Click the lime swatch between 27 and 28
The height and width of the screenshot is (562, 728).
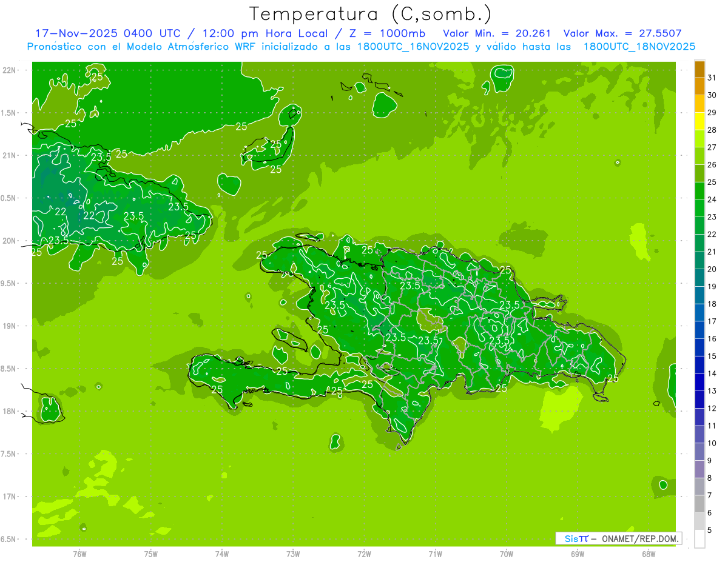(x=699, y=139)
